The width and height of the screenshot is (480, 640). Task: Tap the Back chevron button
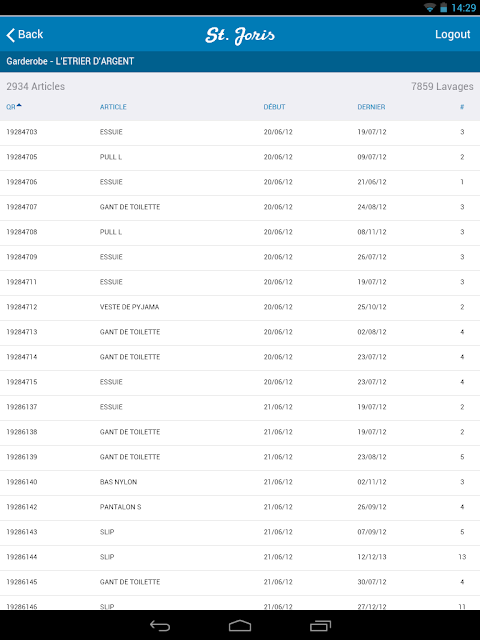click(x=25, y=35)
